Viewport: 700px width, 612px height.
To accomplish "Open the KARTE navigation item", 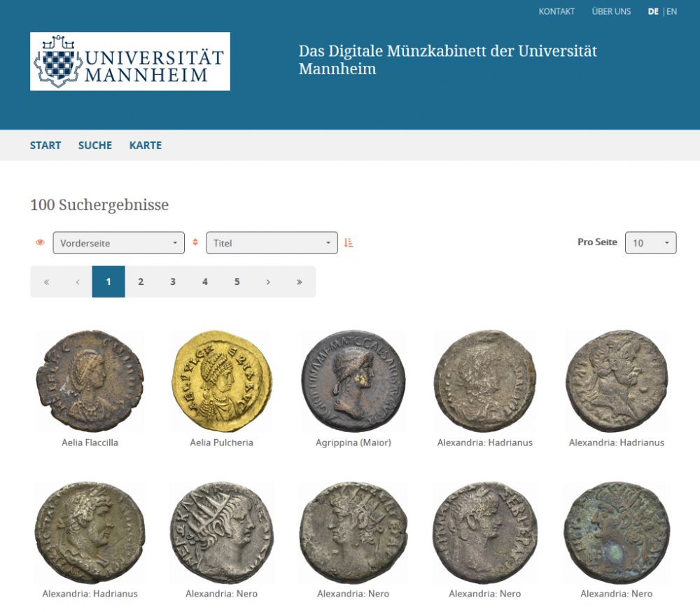I will pyautogui.click(x=146, y=146).
